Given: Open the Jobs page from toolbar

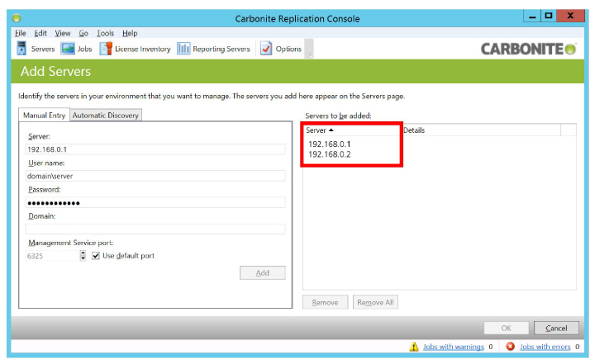Looking at the screenshot, I should [x=77, y=49].
